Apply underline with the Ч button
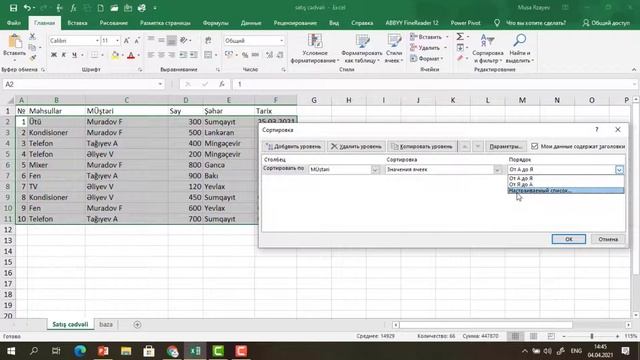This screenshot has height=360, width=640. [74, 55]
